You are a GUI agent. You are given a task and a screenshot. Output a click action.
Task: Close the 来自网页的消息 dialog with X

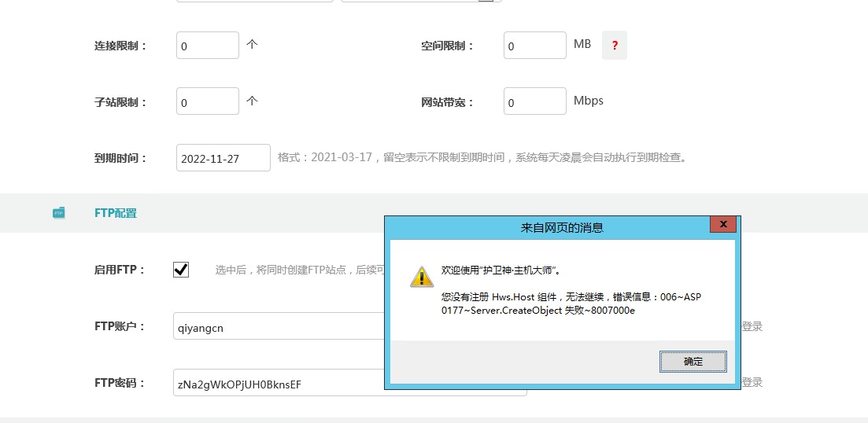point(722,225)
